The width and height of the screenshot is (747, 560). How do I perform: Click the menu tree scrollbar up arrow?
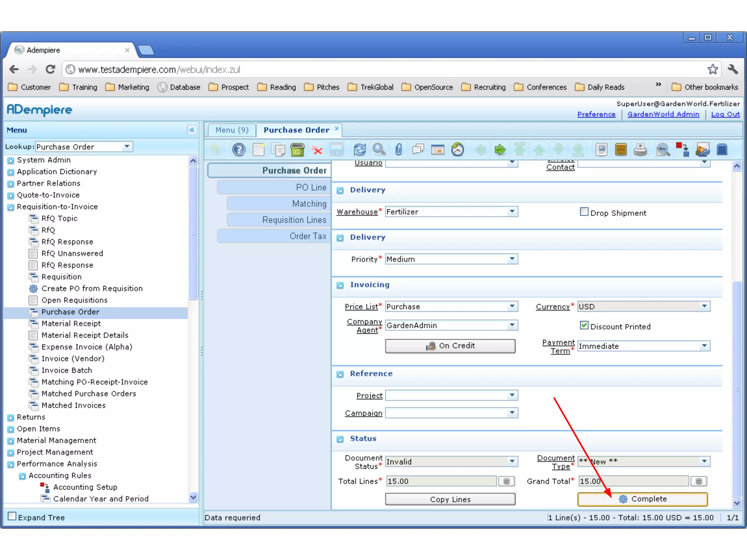click(x=193, y=160)
